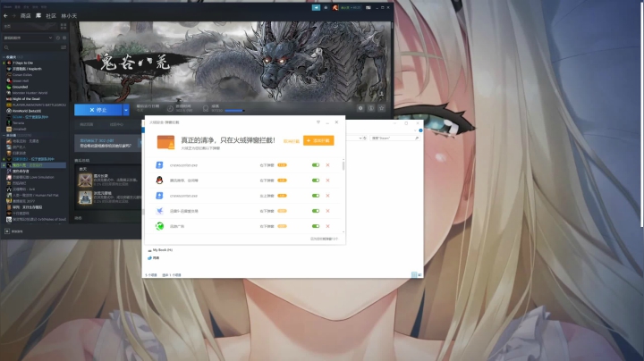Select Night of the Dead in library

tap(26, 99)
